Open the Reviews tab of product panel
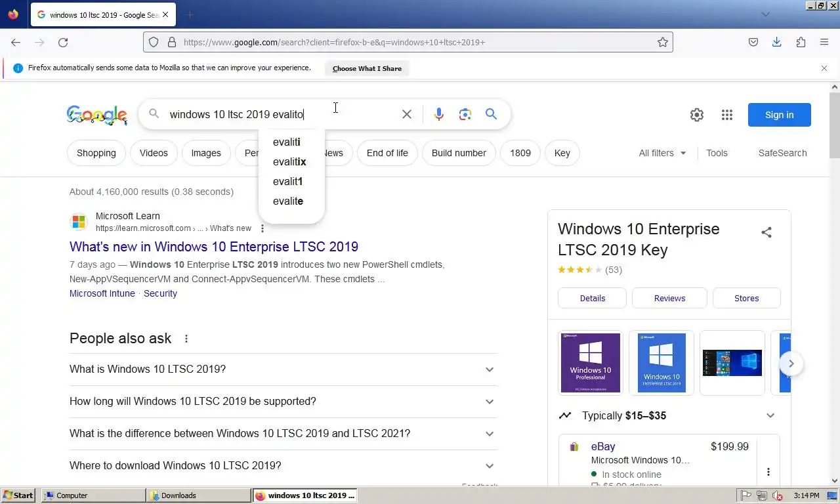Image resolution: width=840 pixels, height=504 pixels. 669,298
